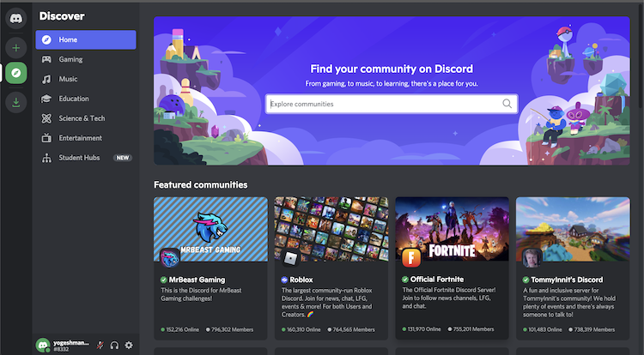This screenshot has width=644, height=355.
Task: Click '755,201 Members' text
Action: pyautogui.click(x=473, y=329)
